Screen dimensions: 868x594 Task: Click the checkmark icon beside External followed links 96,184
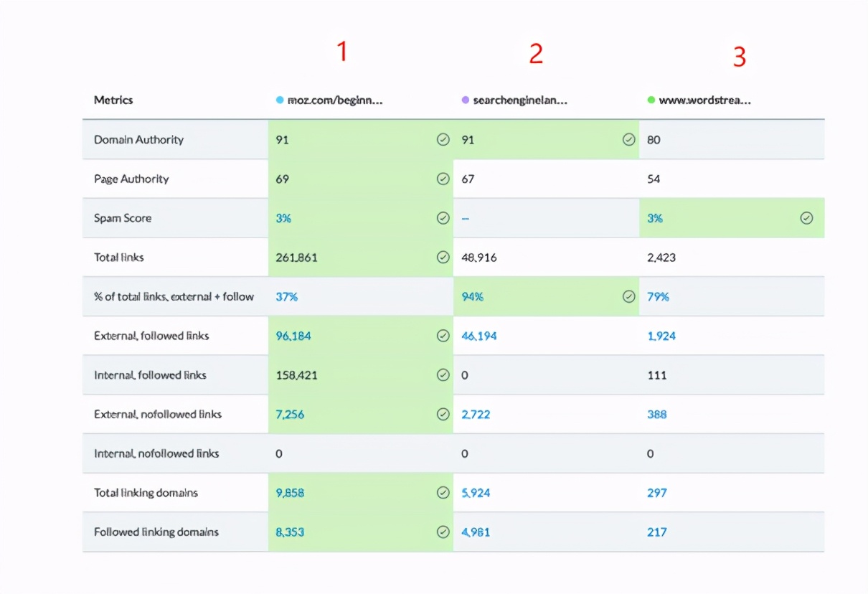(x=443, y=336)
